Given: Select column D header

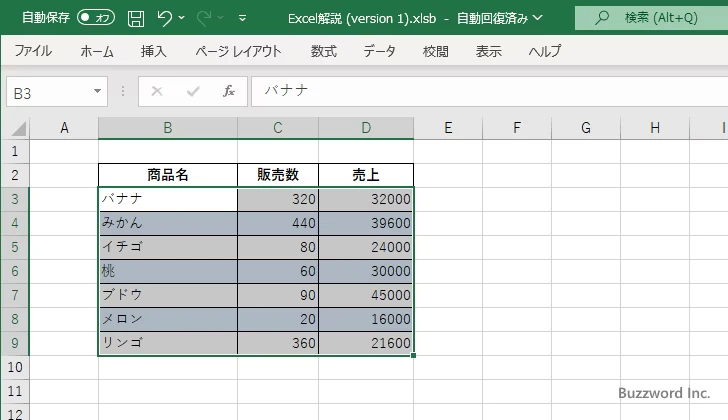Looking at the screenshot, I should pos(366,128).
